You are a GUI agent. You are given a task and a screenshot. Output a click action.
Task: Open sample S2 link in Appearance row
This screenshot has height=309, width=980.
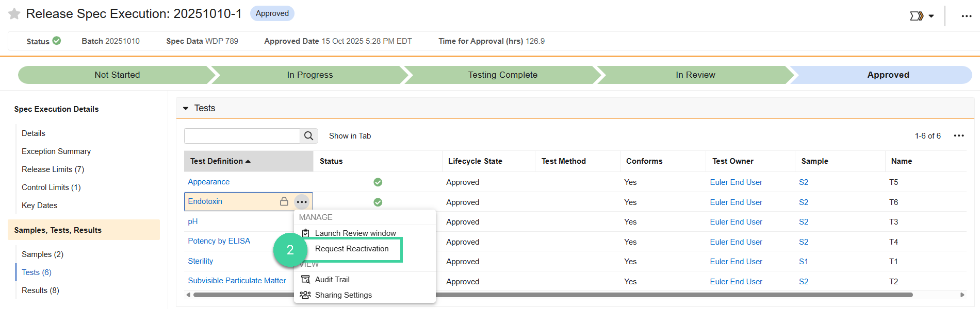(x=804, y=182)
